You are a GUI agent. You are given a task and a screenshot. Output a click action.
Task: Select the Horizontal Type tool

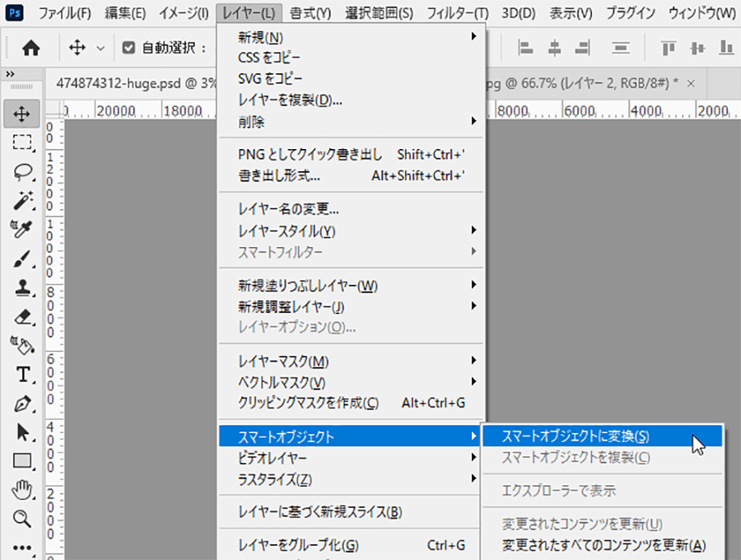coord(23,374)
